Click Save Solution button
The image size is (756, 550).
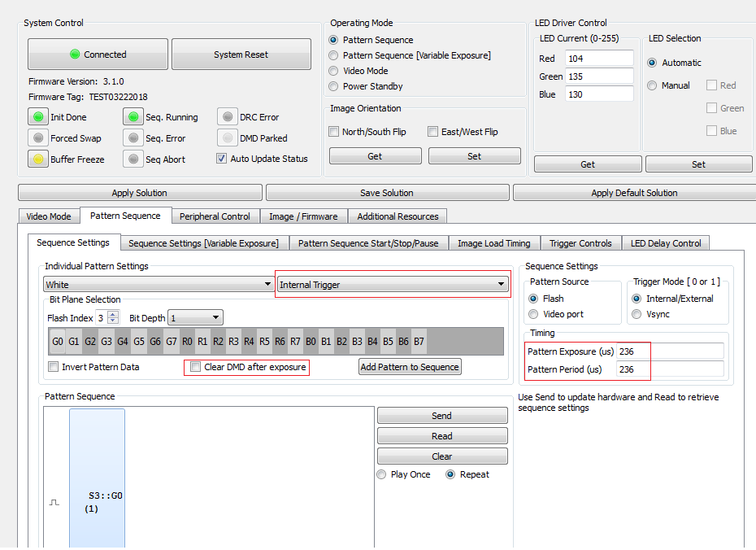coord(387,193)
